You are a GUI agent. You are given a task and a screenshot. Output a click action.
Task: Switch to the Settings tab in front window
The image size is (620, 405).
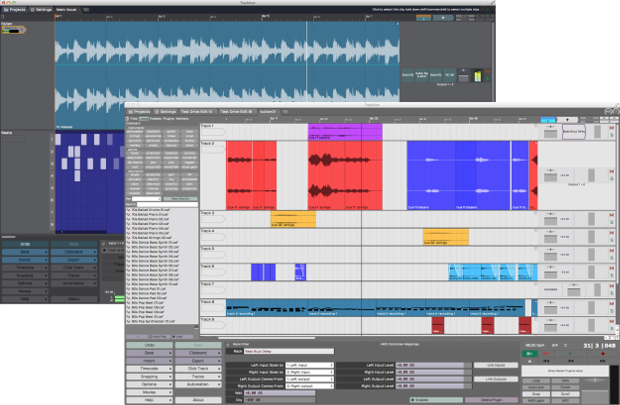(167, 111)
